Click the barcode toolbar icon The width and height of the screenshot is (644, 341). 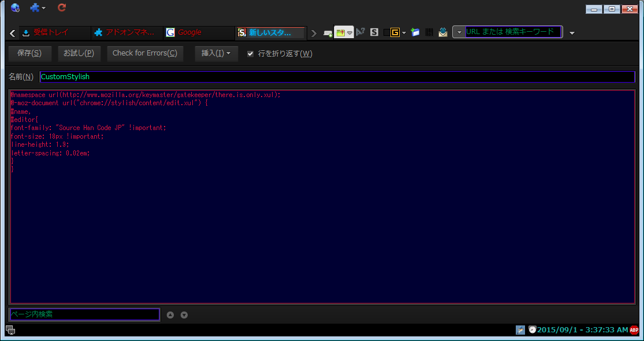pyautogui.click(x=429, y=32)
